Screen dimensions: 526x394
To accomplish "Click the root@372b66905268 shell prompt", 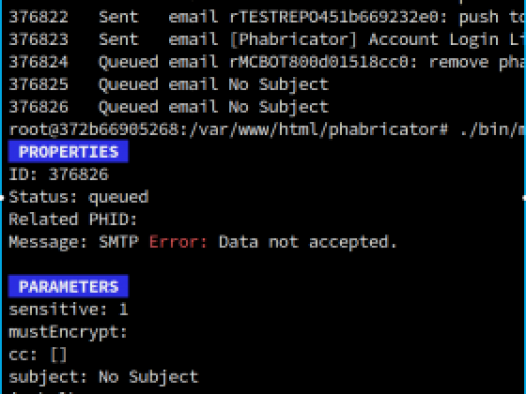I will [x=228, y=129].
